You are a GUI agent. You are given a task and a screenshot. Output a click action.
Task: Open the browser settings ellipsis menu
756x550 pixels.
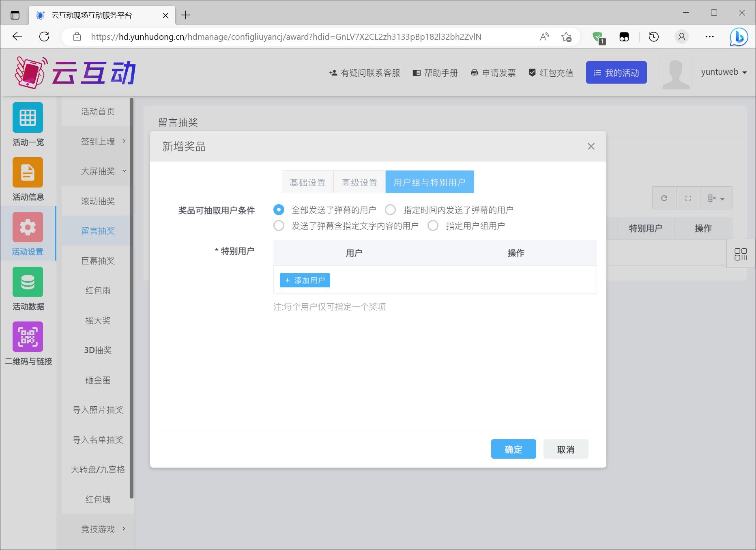click(710, 37)
